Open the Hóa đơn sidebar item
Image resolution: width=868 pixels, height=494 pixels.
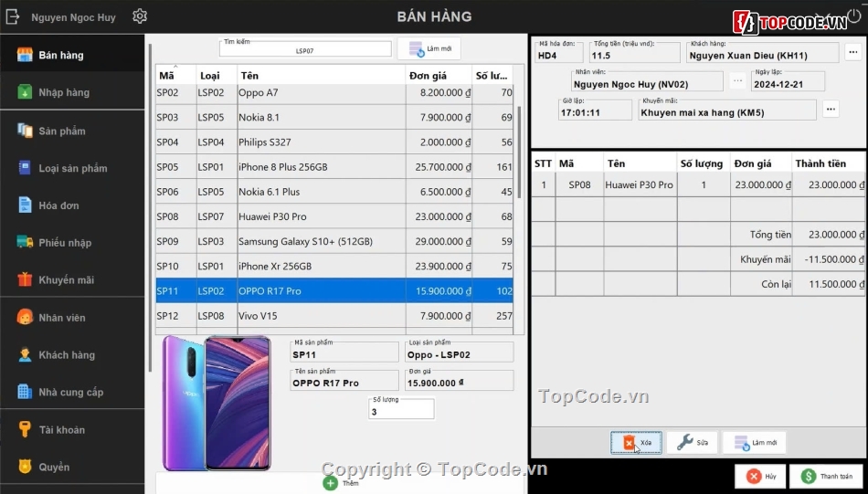pos(72,205)
